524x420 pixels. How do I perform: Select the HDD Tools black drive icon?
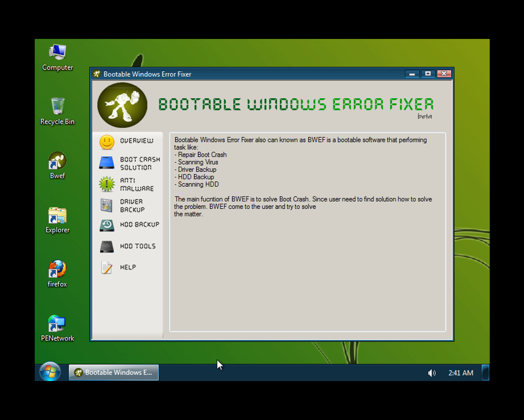coord(107,247)
